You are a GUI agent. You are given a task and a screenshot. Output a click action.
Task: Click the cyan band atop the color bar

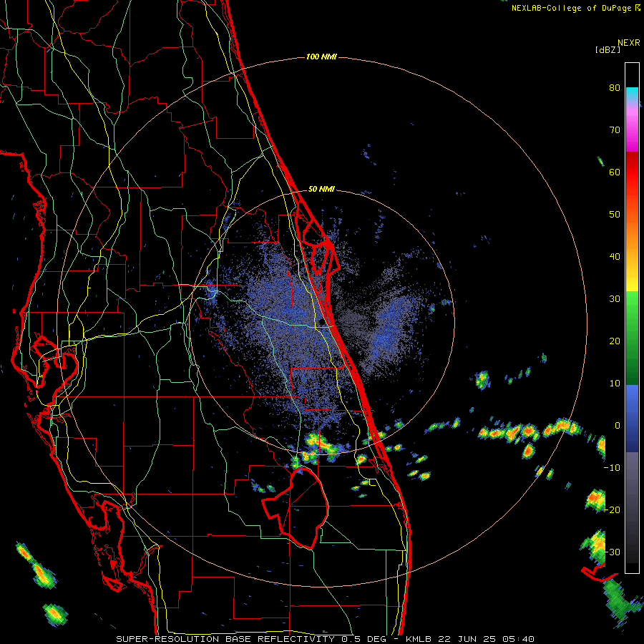click(x=632, y=92)
